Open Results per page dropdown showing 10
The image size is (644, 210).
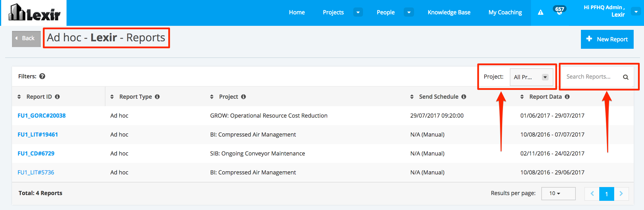coord(558,193)
